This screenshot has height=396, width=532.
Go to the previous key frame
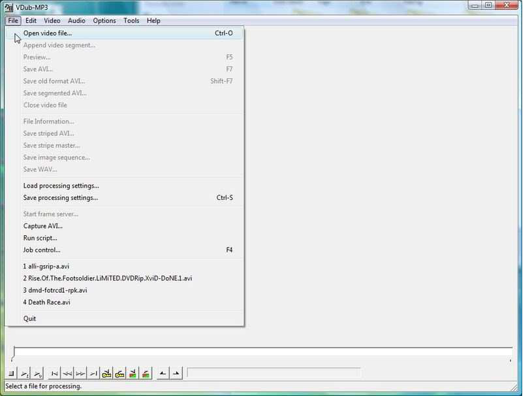click(x=106, y=374)
